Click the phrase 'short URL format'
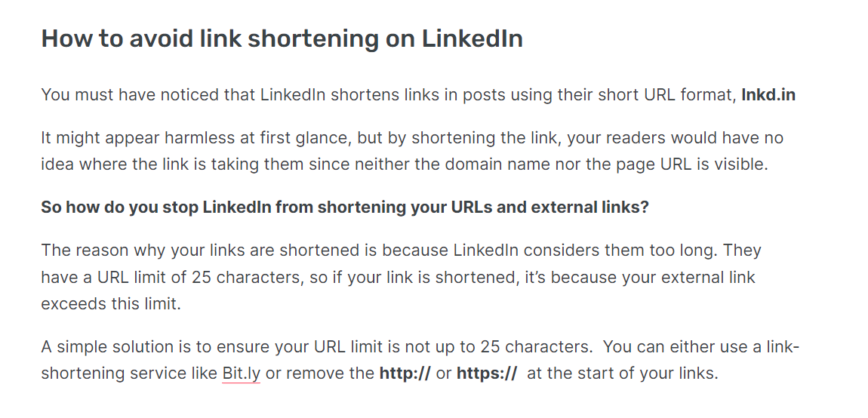Screen dimensions: 868x418 pyautogui.click(x=663, y=95)
